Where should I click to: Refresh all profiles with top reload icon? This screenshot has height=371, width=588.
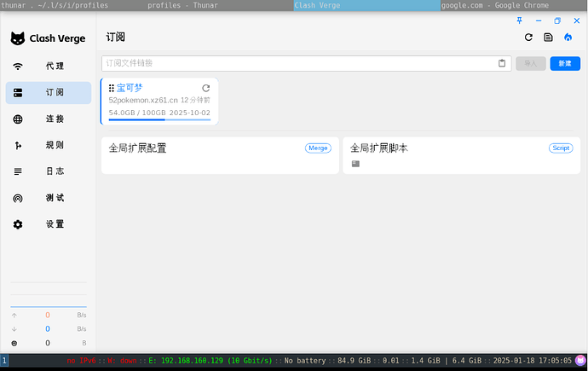click(528, 38)
